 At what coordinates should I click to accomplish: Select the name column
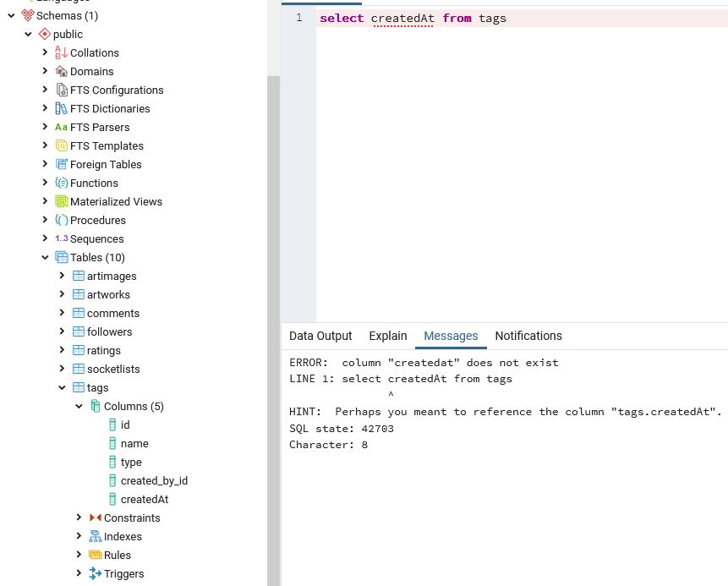pyautogui.click(x=134, y=443)
